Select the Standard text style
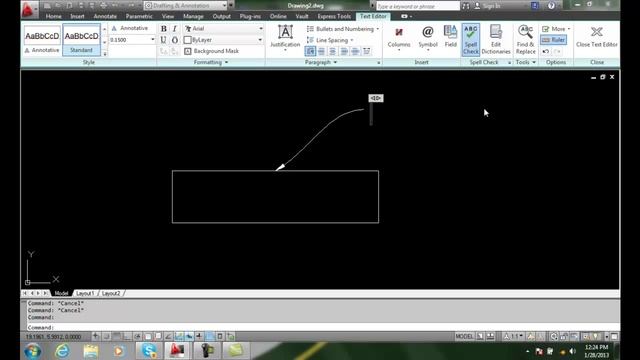The width and height of the screenshot is (640, 360). pos(81,40)
